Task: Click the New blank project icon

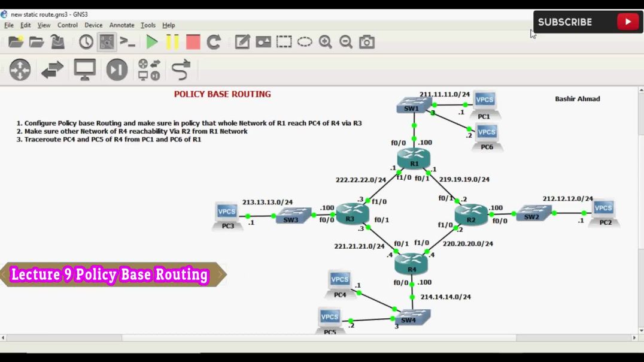Action: point(16,42)
